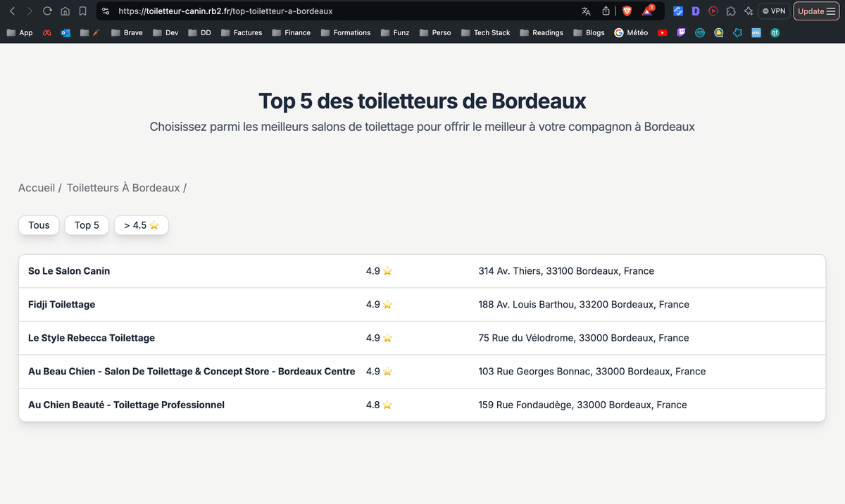Open Brave Rewards triangle icon

(x=648, y=11)
